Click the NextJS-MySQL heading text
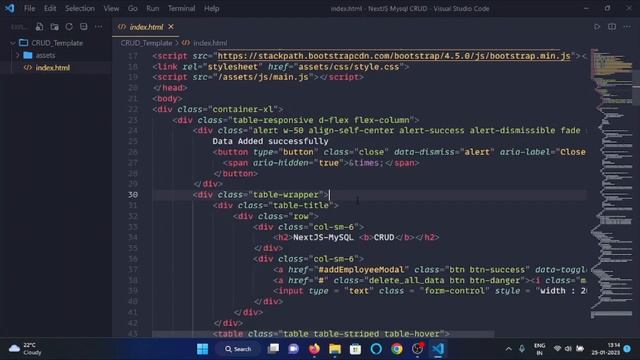Screen dimensions: 640x360 [323, 237]
